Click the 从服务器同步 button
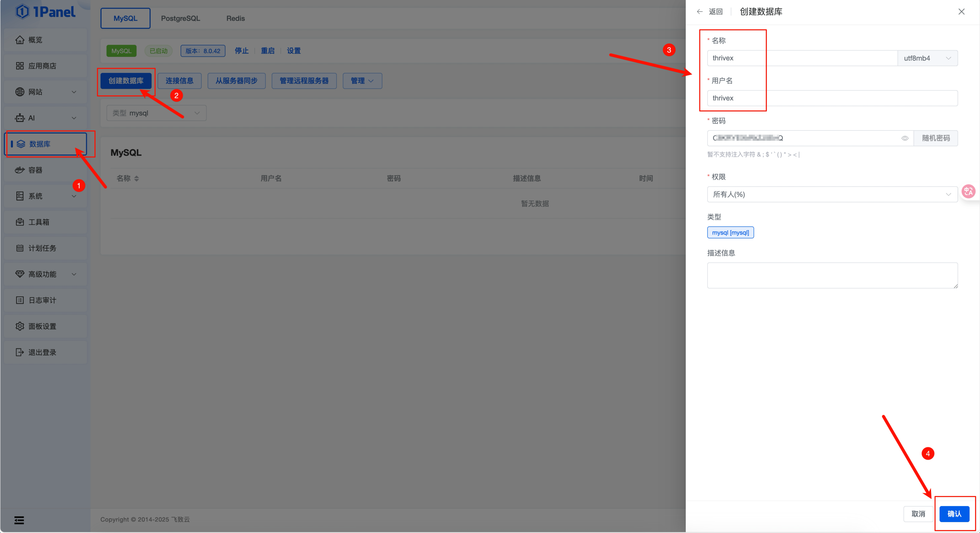This screenshot has height=533, width=980. point(237,81)
